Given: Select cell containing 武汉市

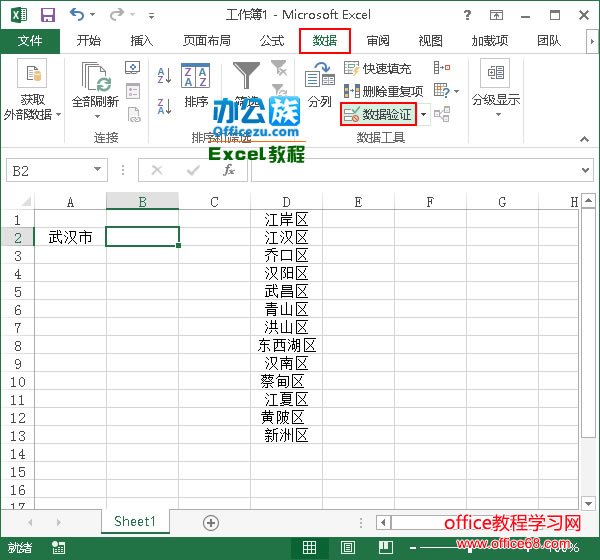Looking at the screenshot, I should coord(70,237).
